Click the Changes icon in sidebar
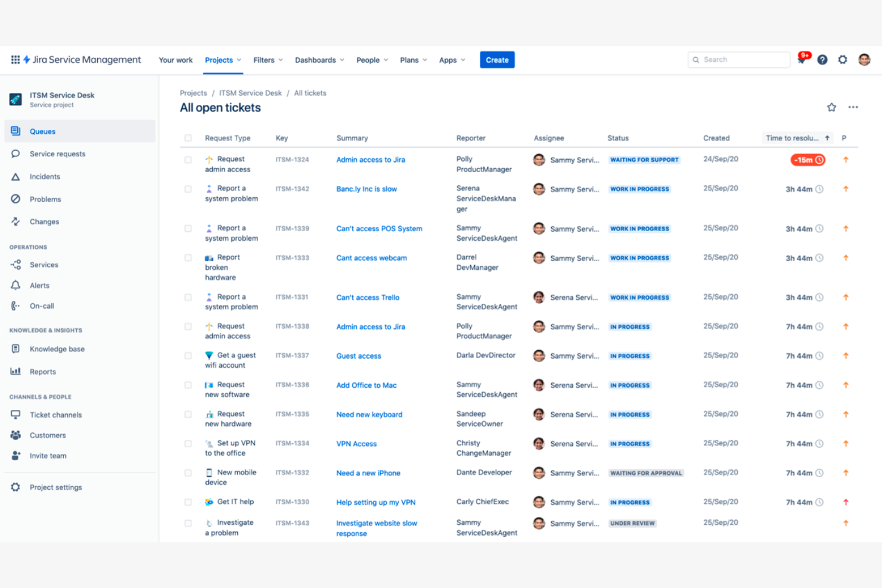The image size is (882, 588). [x=15, y=221]
